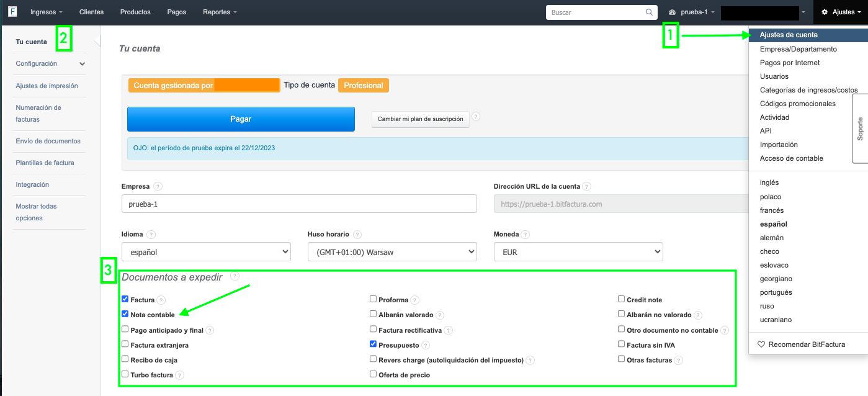
Task: Click help icon next to Empresa
Action: click(x=158, y=186)
